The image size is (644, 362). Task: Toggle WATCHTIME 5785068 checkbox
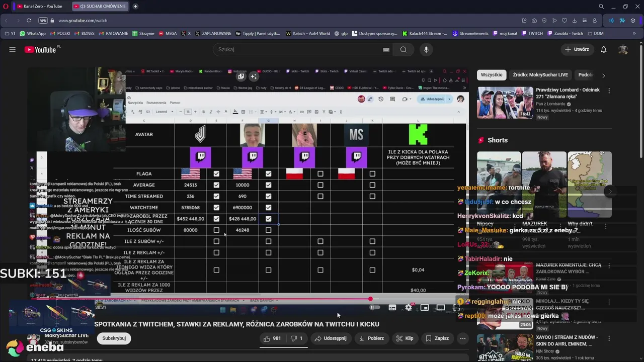(216, 208)
